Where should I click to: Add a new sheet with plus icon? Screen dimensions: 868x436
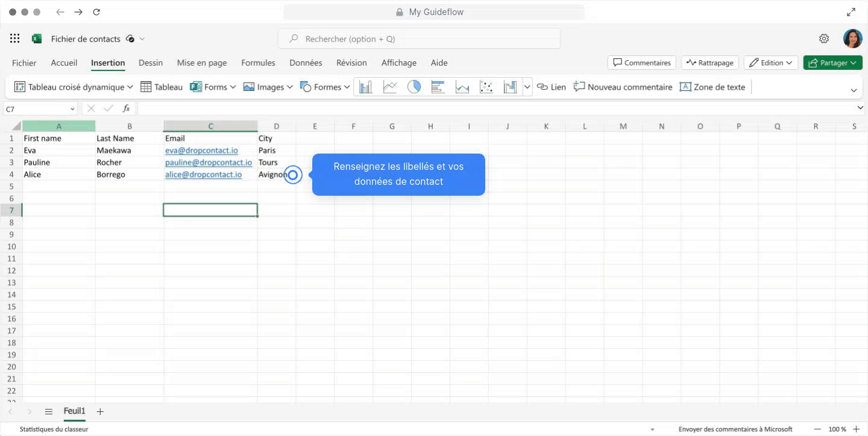coord(100,412)
